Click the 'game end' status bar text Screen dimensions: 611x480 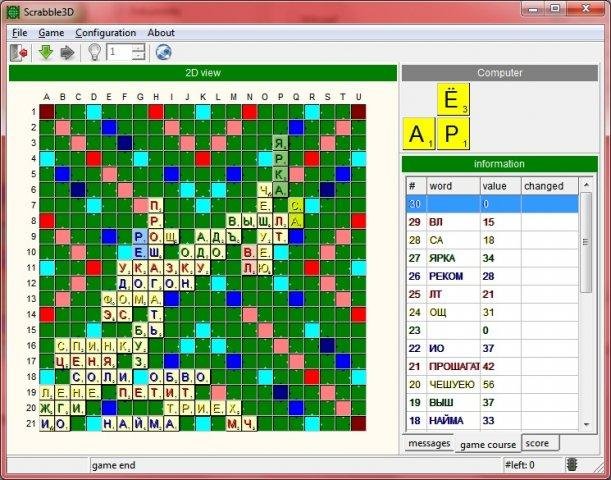click(x=113, y=465)
